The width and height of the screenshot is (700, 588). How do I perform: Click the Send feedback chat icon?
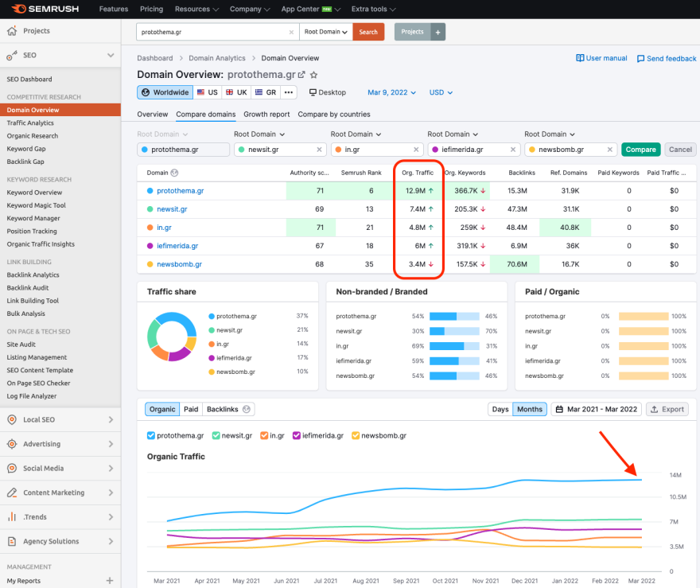(x=640, y=58)
